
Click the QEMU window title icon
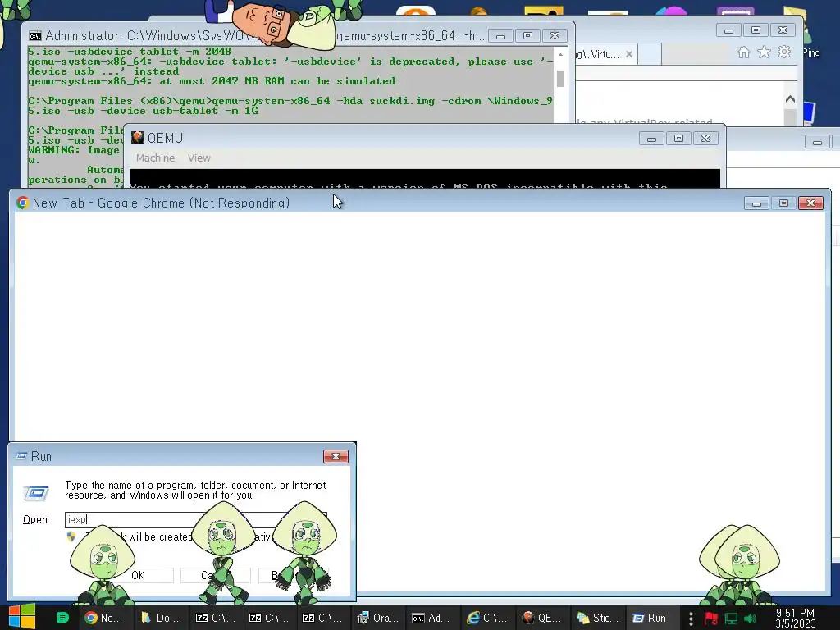tap(138, 138)
